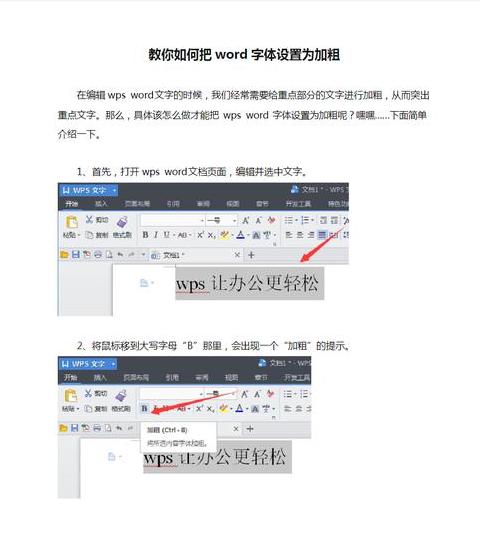Toggle Italic I in step 1 screenshot
480x534 pixels.
click(x=156, y=235)
